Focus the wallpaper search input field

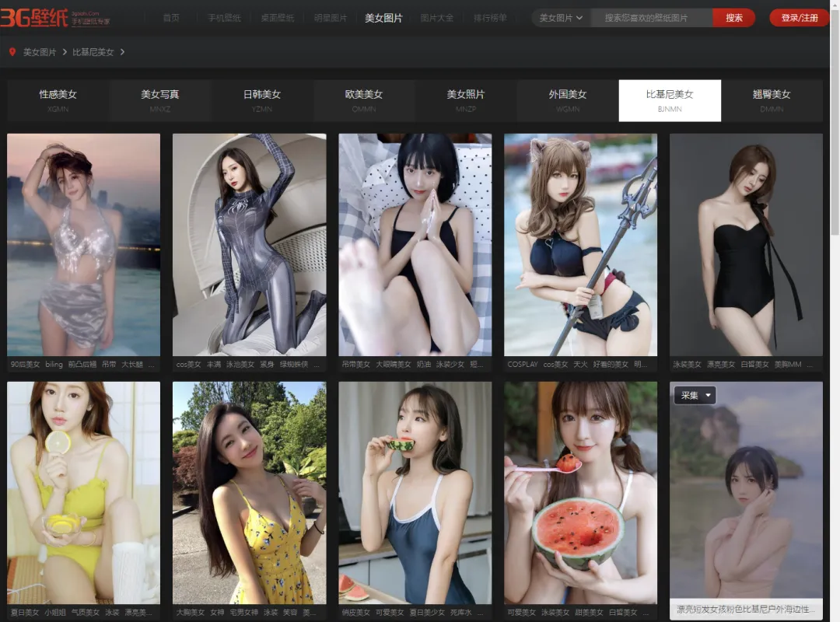tap(651, 18)
